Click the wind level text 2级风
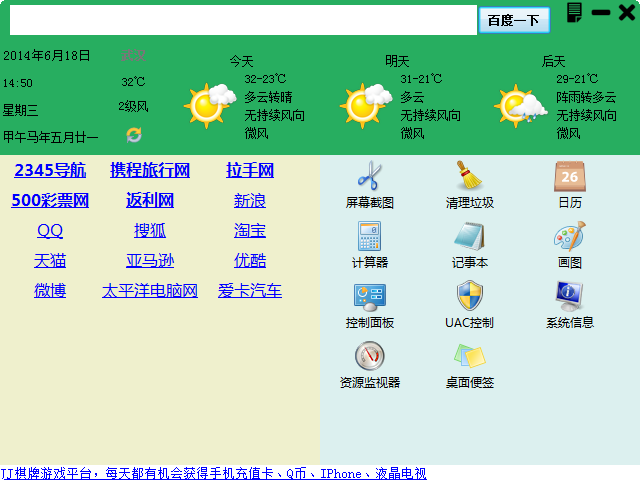 pyautogui.click(x=133, y=107)
